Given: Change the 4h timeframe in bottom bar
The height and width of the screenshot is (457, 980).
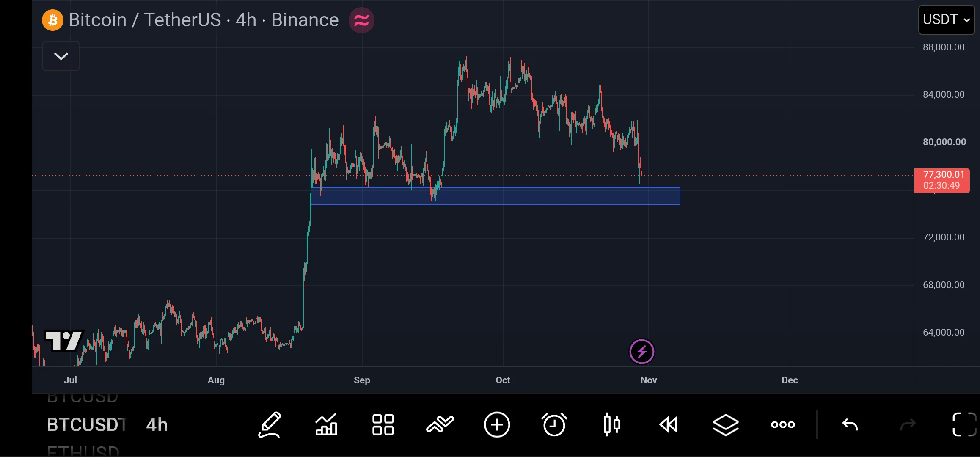Looking at the screenshot, I should tap(157, 424).
